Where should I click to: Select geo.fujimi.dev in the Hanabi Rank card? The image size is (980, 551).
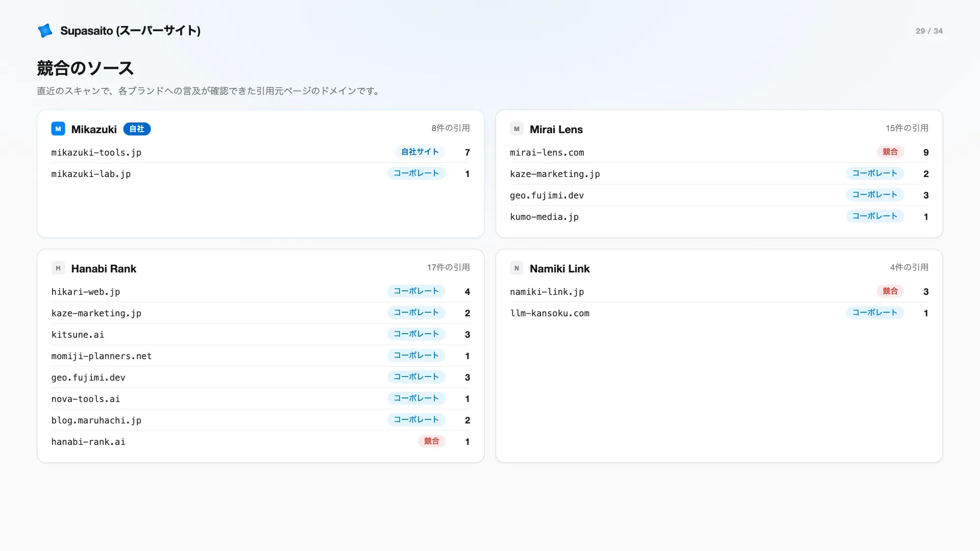click(88, 378)
